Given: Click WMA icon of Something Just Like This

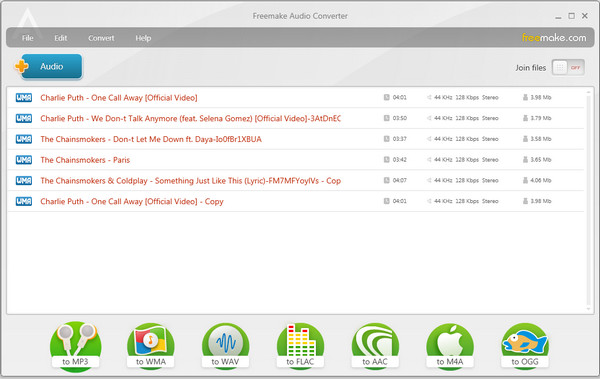Looking at the screenshot, I should coord(24,180).
